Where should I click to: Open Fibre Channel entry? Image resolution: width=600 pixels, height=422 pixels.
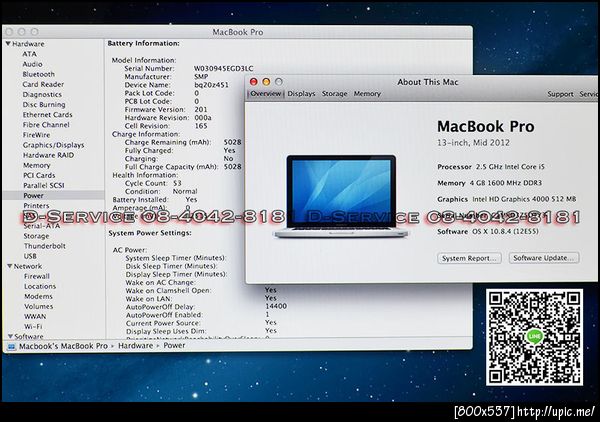pyautogui.click(x=46, y=125)
